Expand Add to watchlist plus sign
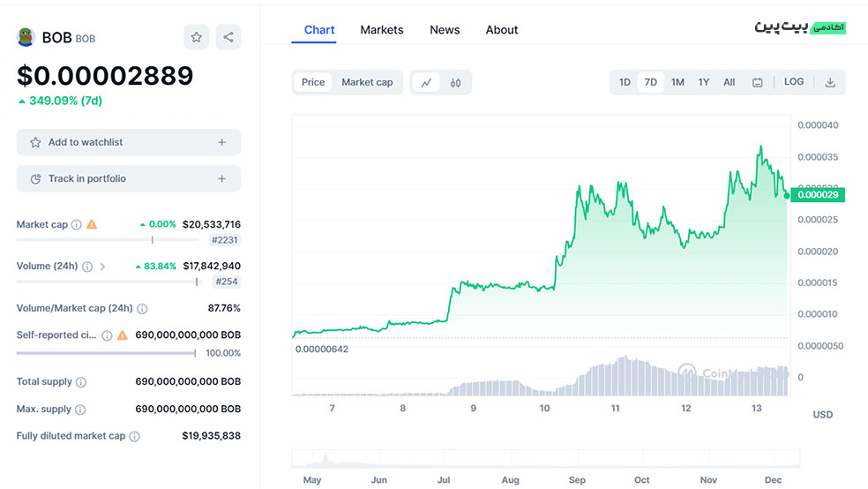The width and height of the screenshot is (868, 489). (222, 142)
